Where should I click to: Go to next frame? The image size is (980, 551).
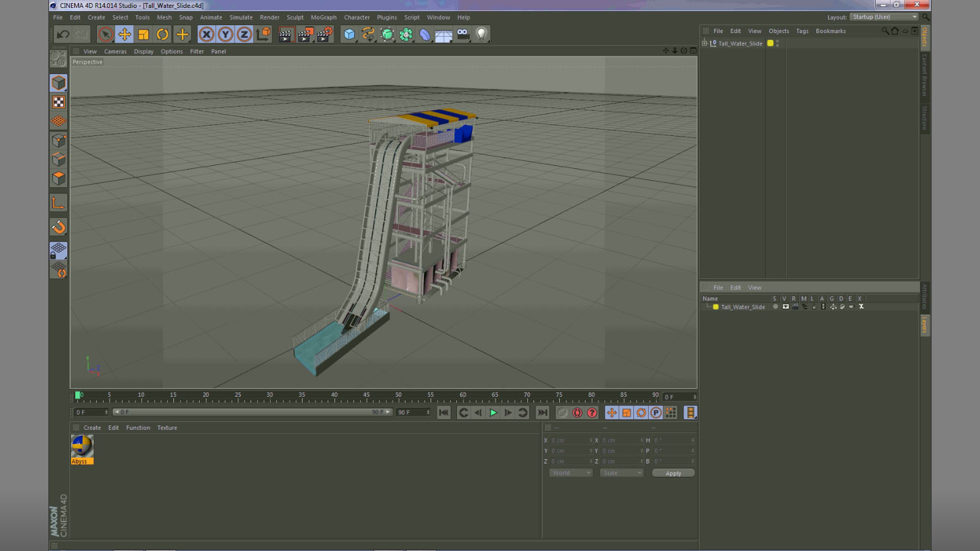click(x=508, y=413)
